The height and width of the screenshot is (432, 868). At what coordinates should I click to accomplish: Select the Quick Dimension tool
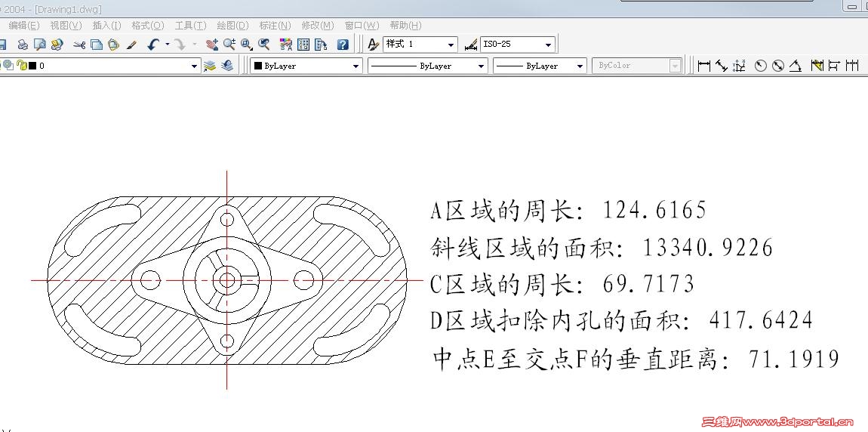(x=817, y=66)
